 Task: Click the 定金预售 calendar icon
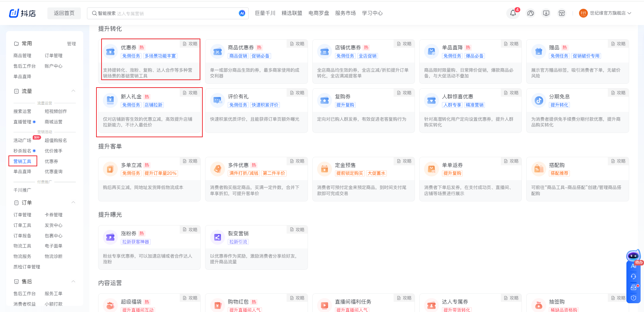[x=325, y=169]
